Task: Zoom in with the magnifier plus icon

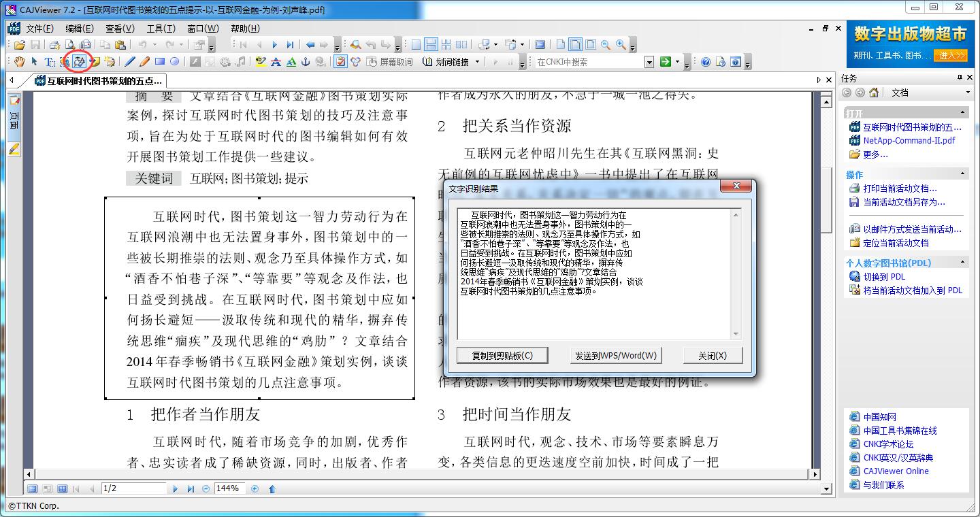Action: click(x=621, y=45)
